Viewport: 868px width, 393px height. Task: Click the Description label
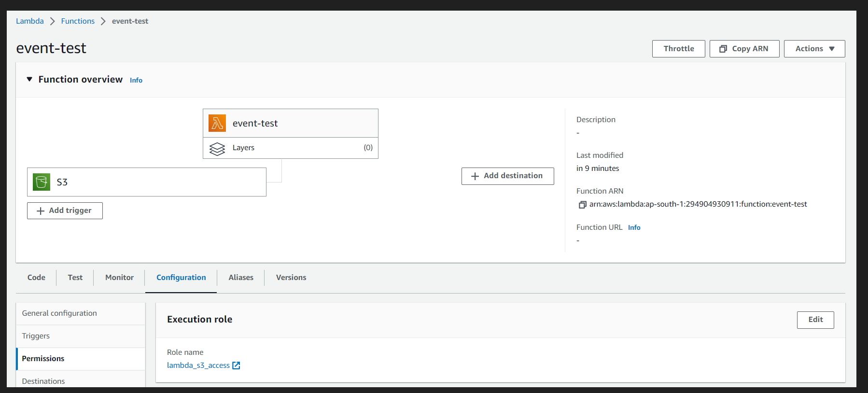click(x=596, y=120)
